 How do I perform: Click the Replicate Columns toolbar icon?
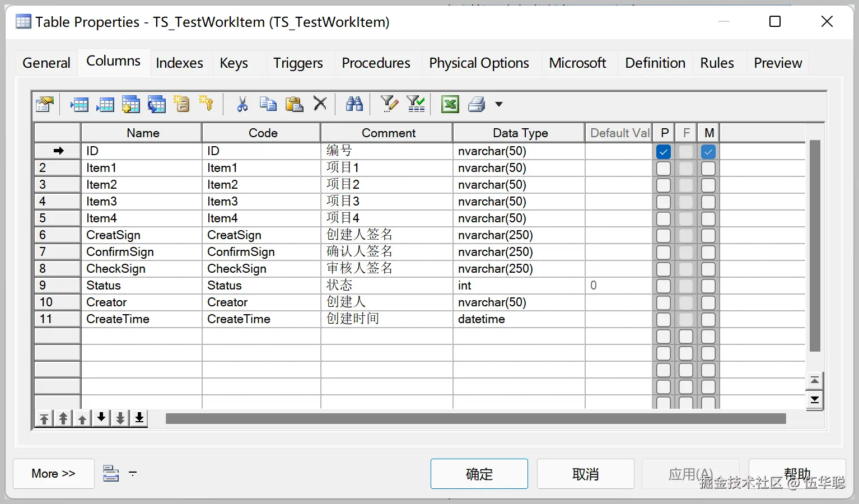coord(157,104)
